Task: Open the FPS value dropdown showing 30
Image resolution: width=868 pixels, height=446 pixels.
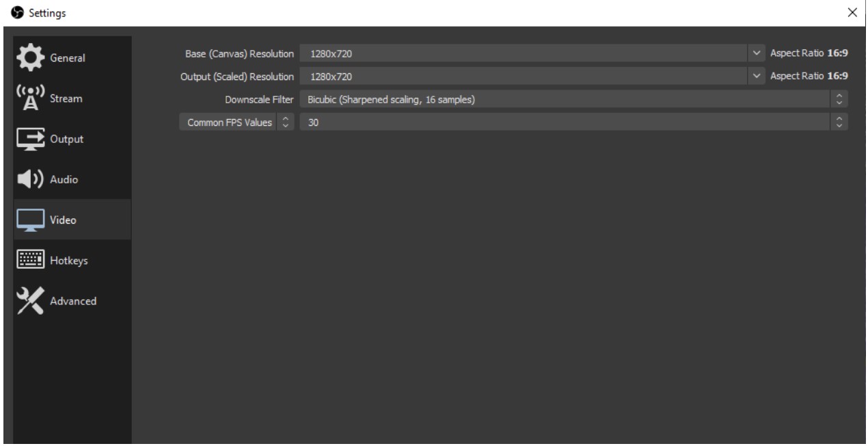Action: (574, 123)
